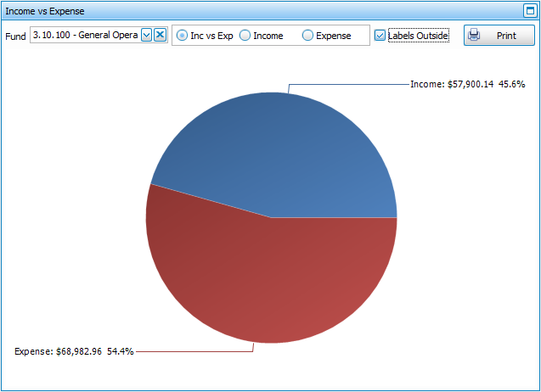Select the Expense: $68,982.96 label
This screenshot has width=541, height=392.
click(74, 350)
